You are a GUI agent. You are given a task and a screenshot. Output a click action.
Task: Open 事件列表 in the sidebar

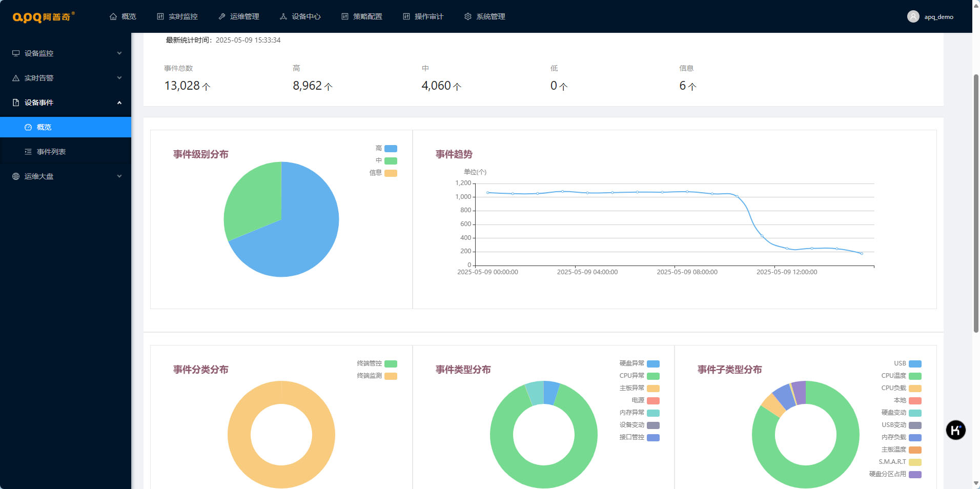[51, 152]
